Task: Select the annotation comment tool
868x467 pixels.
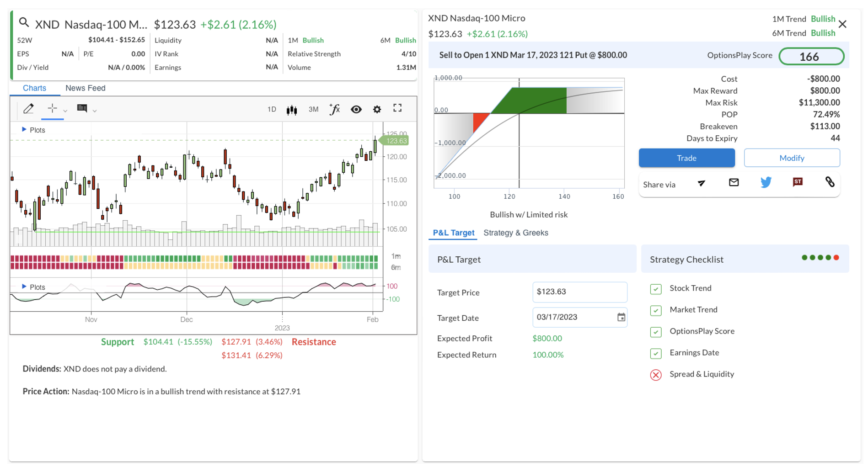Action: [x=82, y=108]
